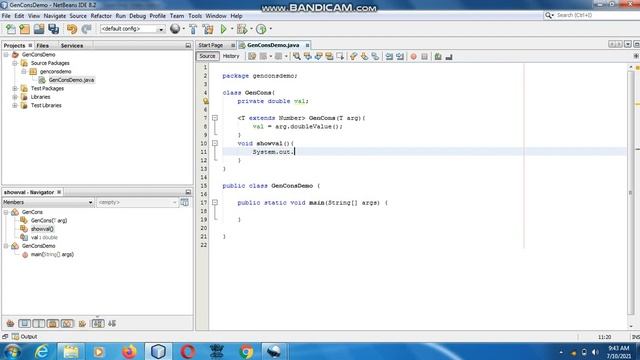Expand Test Packages tree node

15,88
